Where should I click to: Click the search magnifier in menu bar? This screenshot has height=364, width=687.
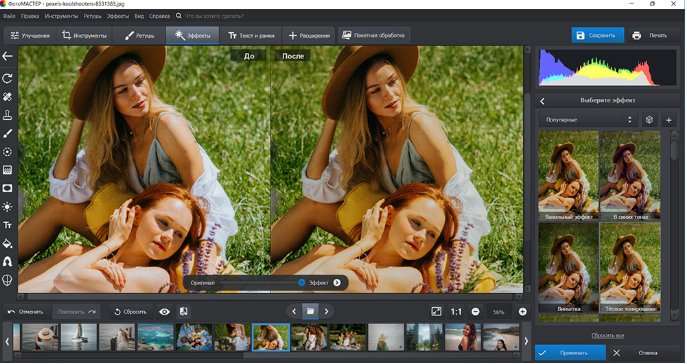click(x=179, y=16)
